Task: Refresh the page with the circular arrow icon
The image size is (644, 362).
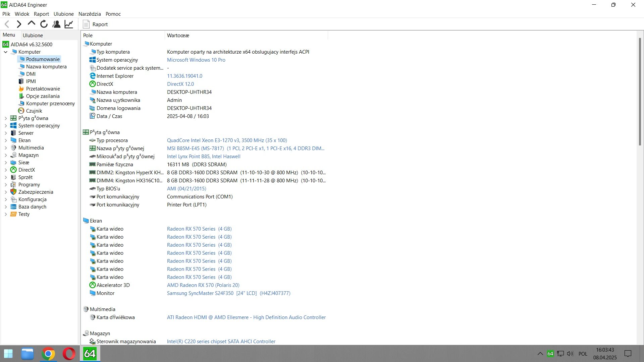Action: [x=44, y=24]
